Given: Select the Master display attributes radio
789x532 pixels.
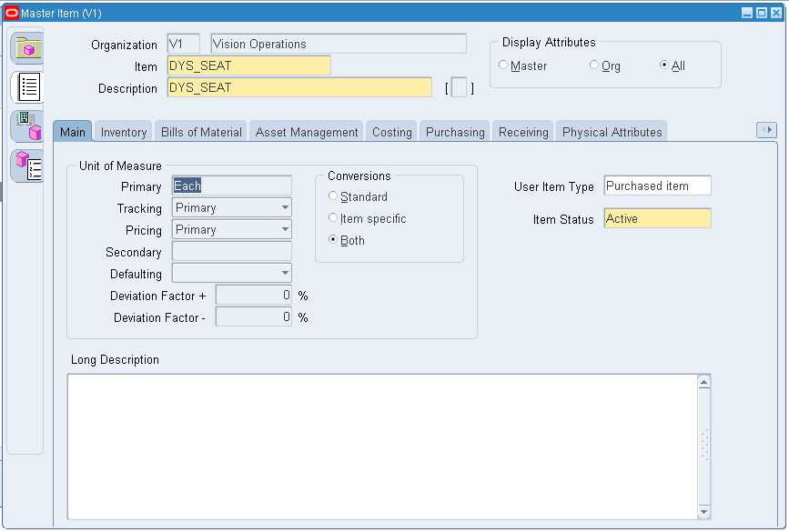Looking at the screenshot, I should coord(502,65).
